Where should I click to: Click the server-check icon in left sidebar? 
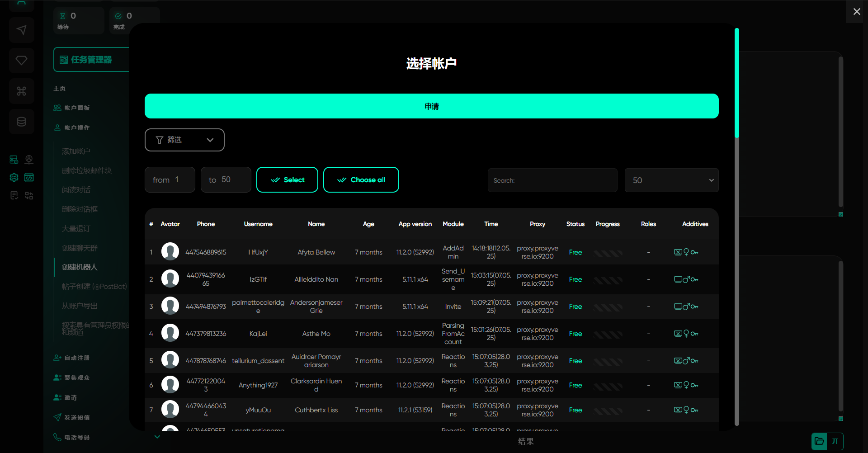pyautogui.click(x=14, y=160)
